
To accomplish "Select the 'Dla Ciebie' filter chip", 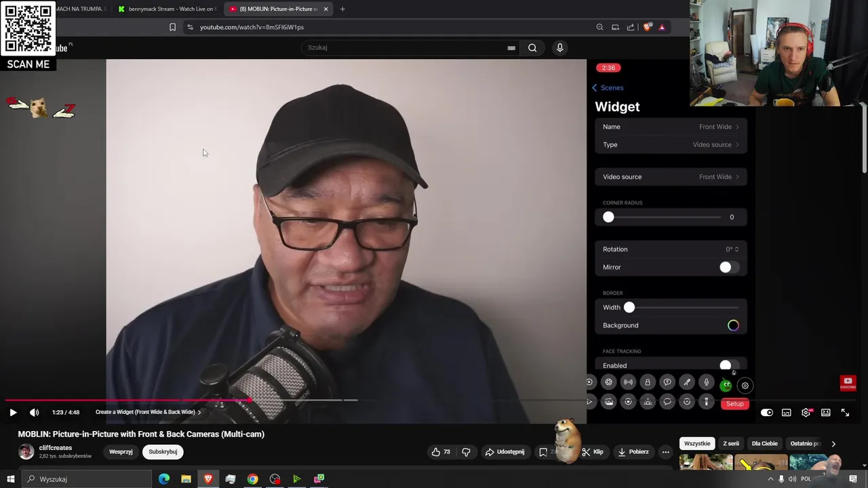I will (764, 443).
